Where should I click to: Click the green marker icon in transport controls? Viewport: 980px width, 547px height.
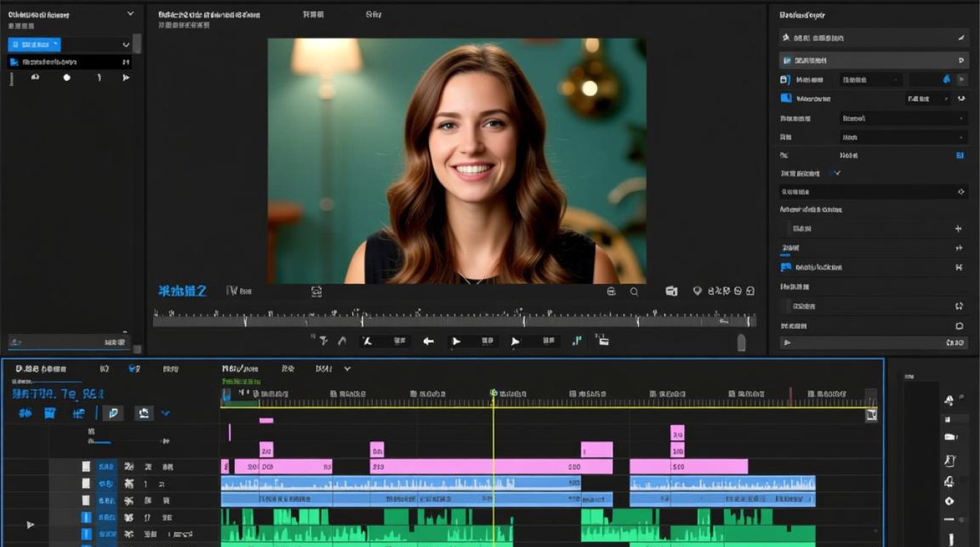coord(577,341)
